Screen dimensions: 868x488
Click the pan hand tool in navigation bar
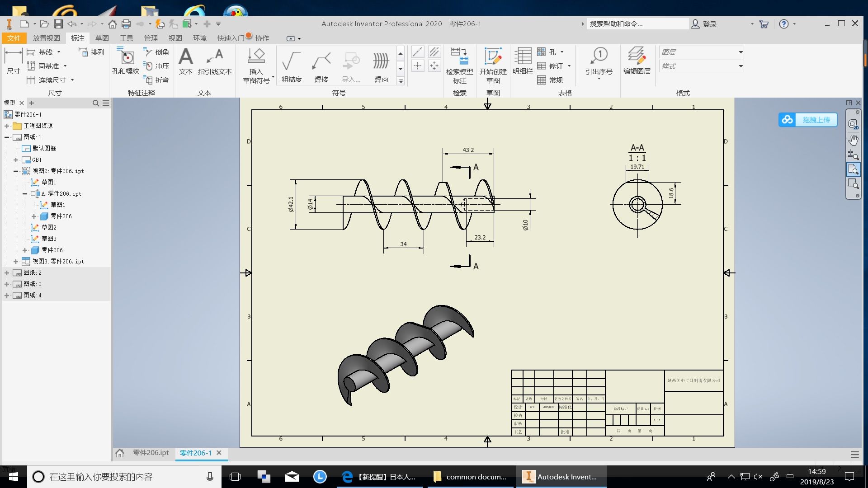pyautogui.click(x=853, y=140)
